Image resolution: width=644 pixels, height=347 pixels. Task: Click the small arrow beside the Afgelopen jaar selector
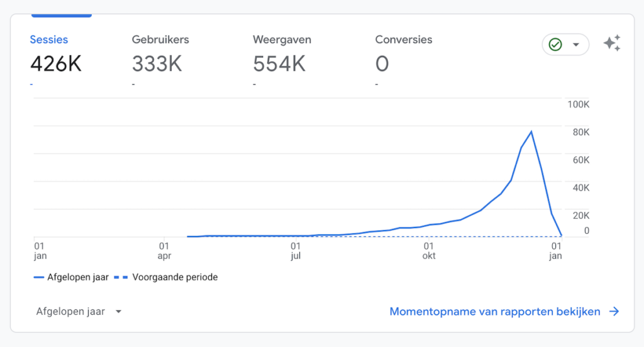(x=118, y=312)
